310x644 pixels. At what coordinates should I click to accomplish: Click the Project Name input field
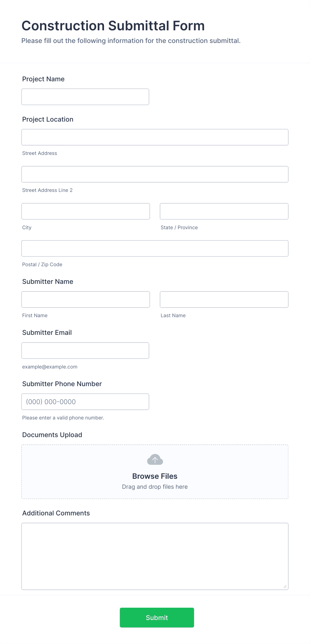pos(85,97)
